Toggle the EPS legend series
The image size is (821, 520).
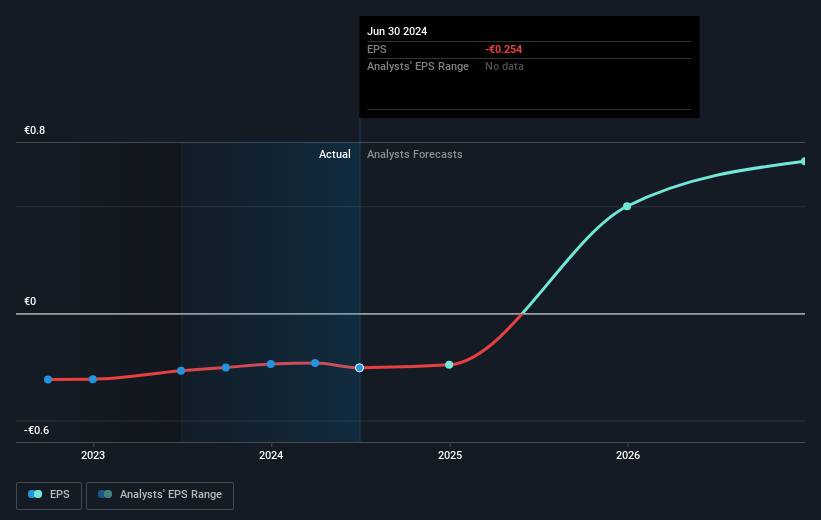[49, 495]
